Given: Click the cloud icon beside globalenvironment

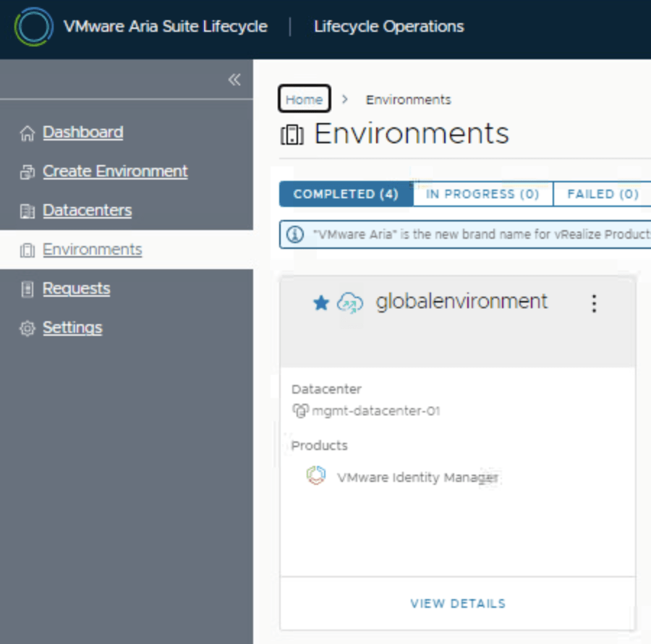Looking at the screenshot, I should click(x=350, y=303).
